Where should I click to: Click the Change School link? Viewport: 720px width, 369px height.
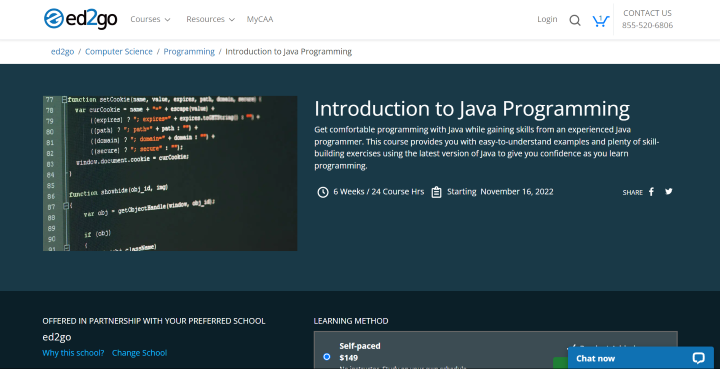click(x=140, y=353)
